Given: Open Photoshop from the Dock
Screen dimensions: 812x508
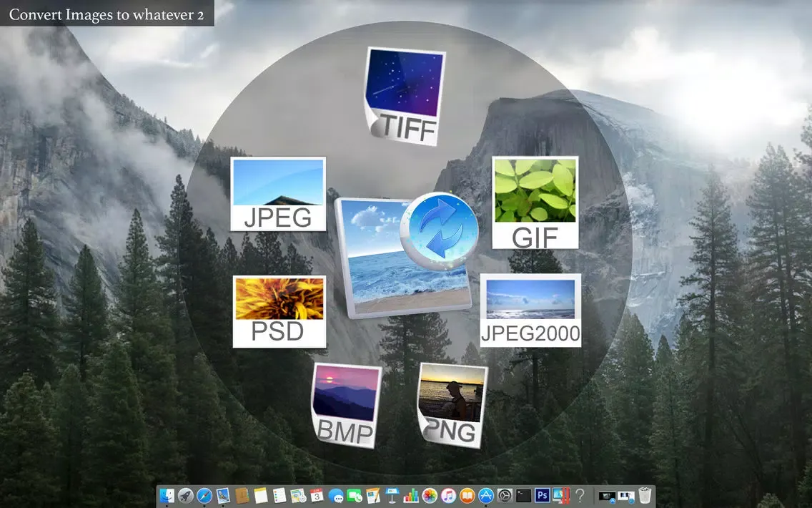Looking at the screenshot, I should 543,494.
